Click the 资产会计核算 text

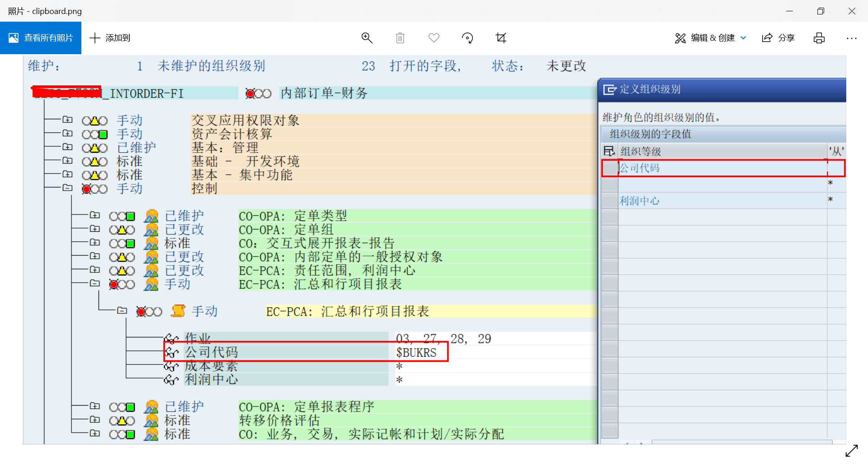[232, 134]
